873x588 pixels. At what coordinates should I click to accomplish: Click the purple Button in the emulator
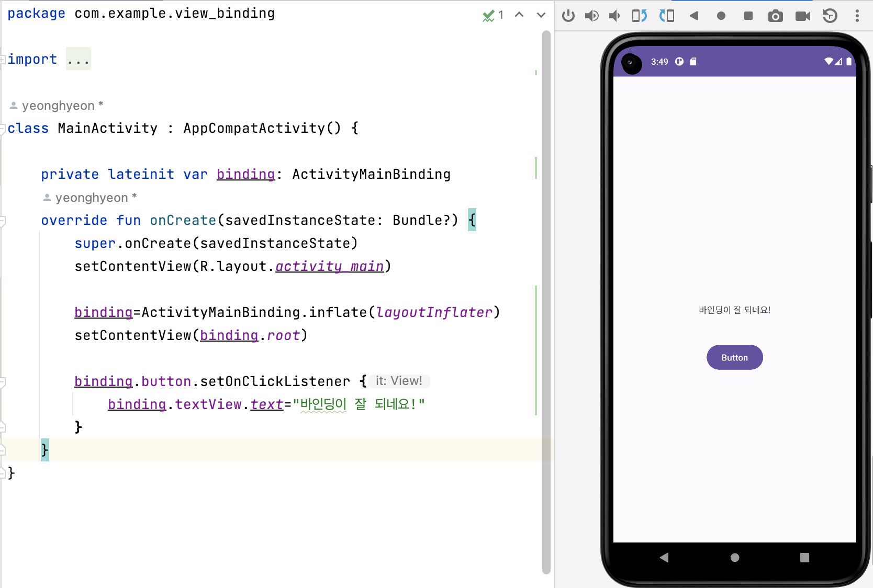pyautogui.click(x=734, y=357)
